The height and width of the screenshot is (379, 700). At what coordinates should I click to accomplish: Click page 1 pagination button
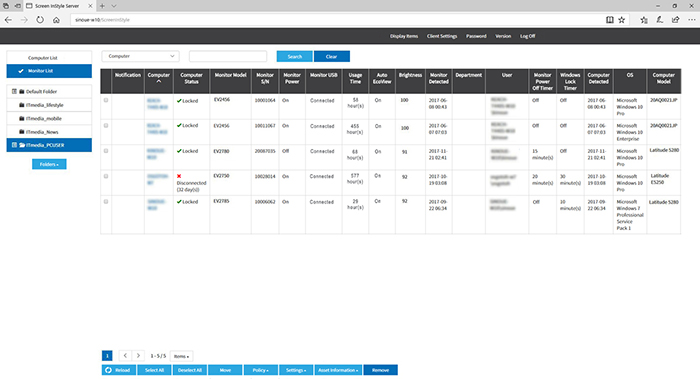tap(107, 356)
